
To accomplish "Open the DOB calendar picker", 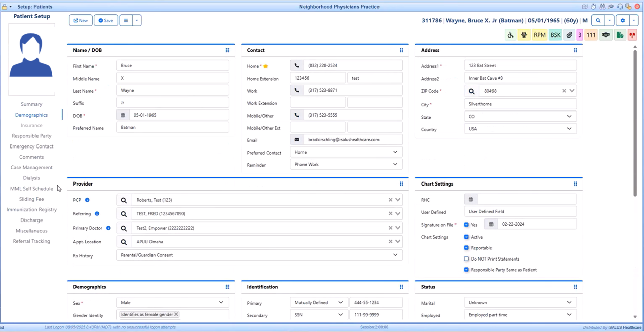I will [x=123, y=115].
